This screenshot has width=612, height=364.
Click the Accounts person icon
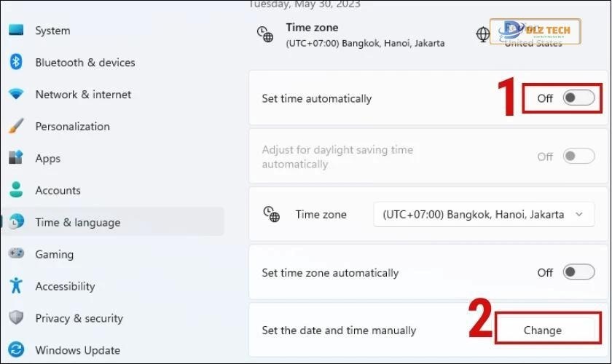16,191
